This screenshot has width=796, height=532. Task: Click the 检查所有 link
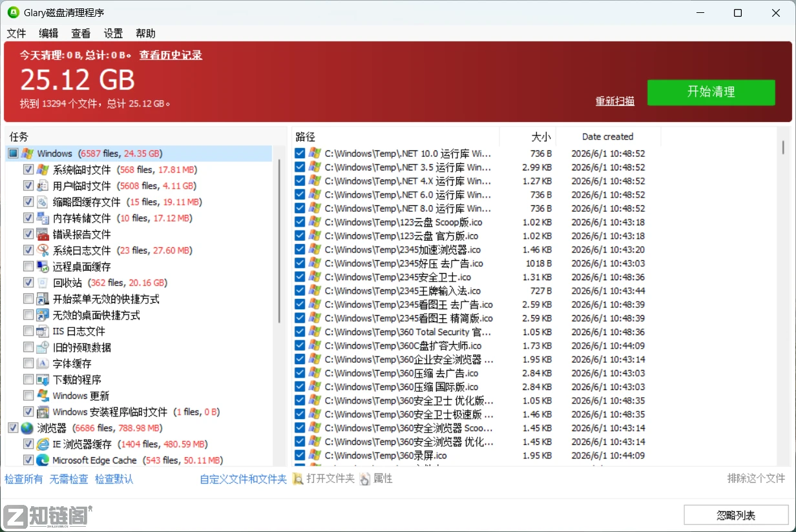pos(24,479)
